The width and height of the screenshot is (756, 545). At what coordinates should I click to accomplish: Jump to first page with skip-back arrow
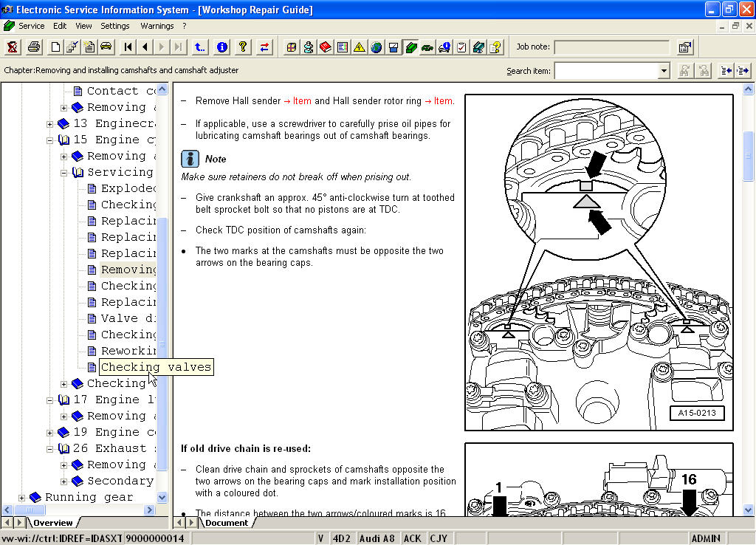(x=128, y=47)
